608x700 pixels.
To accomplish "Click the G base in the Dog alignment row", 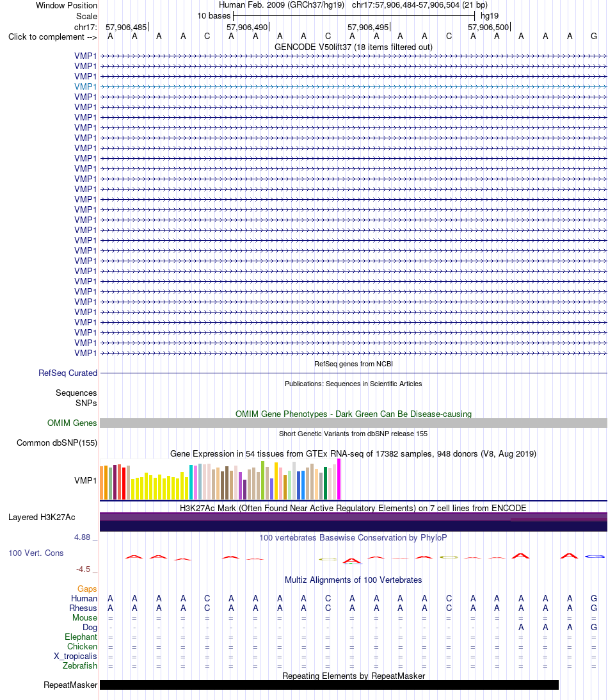I will click(x=594, y=627).
